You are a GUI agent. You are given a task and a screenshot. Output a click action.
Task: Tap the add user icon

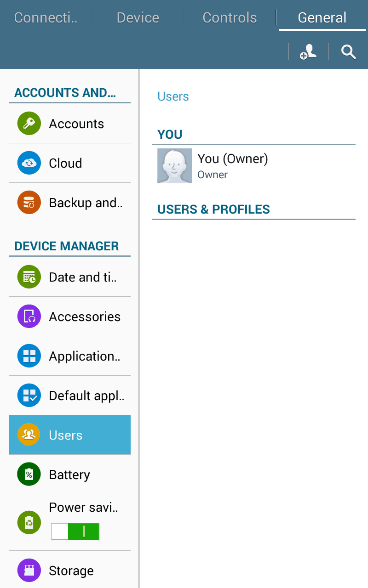pos(308,52)
